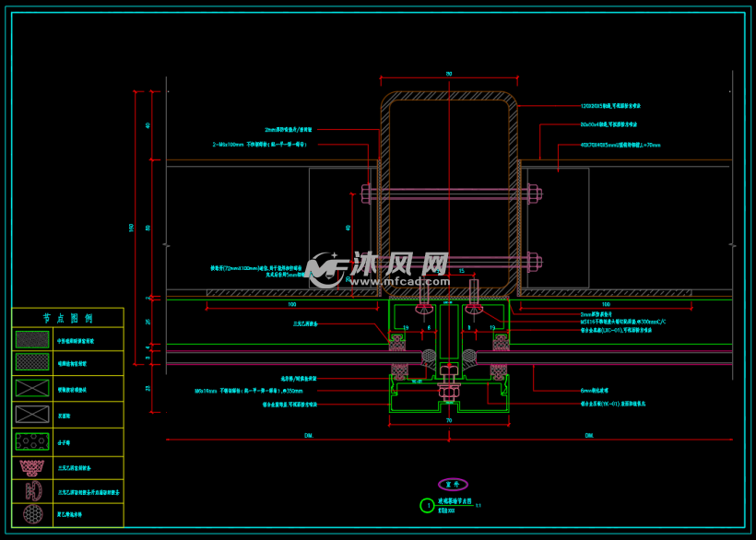Click the pink D-shaped sealant legend symbol
This screenshot has width=756, height=540.
pyautogui.click(x=34, y=491)
